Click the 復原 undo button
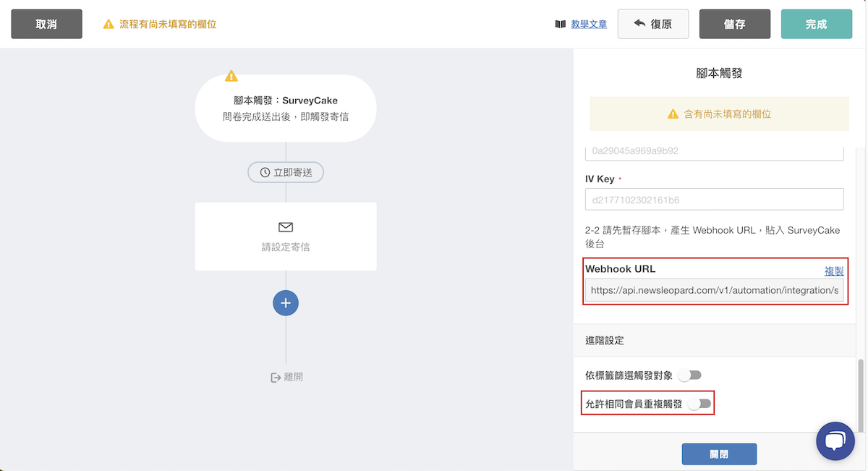 (x=653, y=24)
